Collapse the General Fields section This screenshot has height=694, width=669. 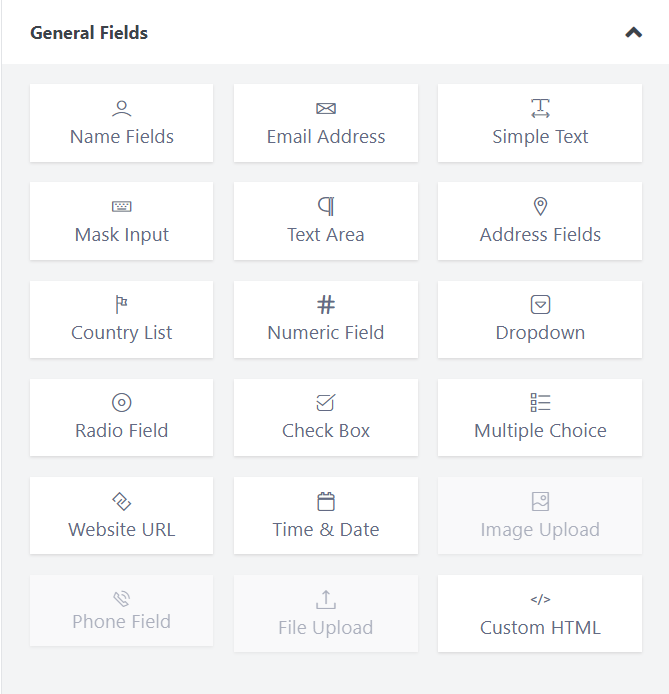[x=633, y=32]
